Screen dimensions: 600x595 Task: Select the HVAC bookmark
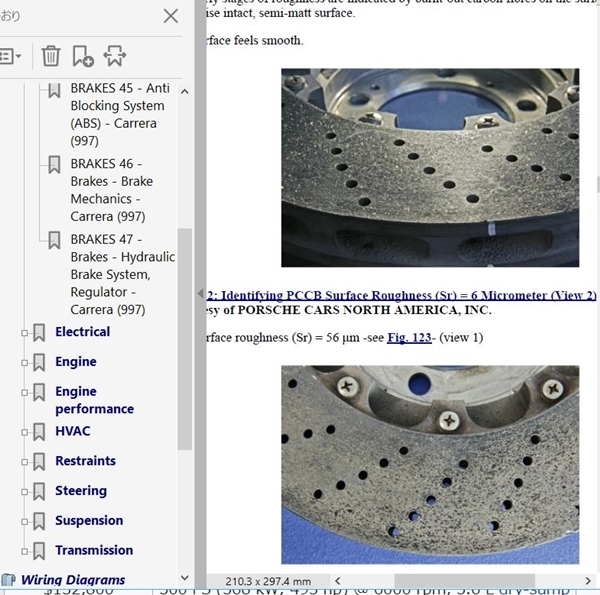[x=73, y=431]
